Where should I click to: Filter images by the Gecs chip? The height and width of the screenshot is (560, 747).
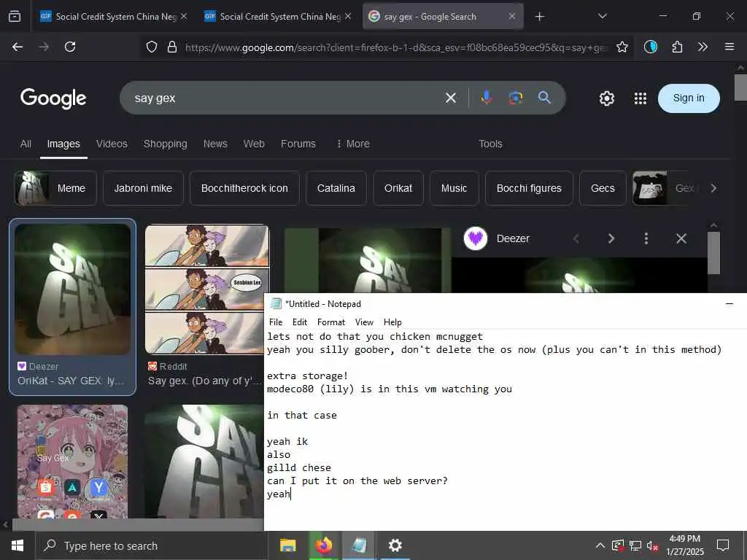[x=603, y=188]
